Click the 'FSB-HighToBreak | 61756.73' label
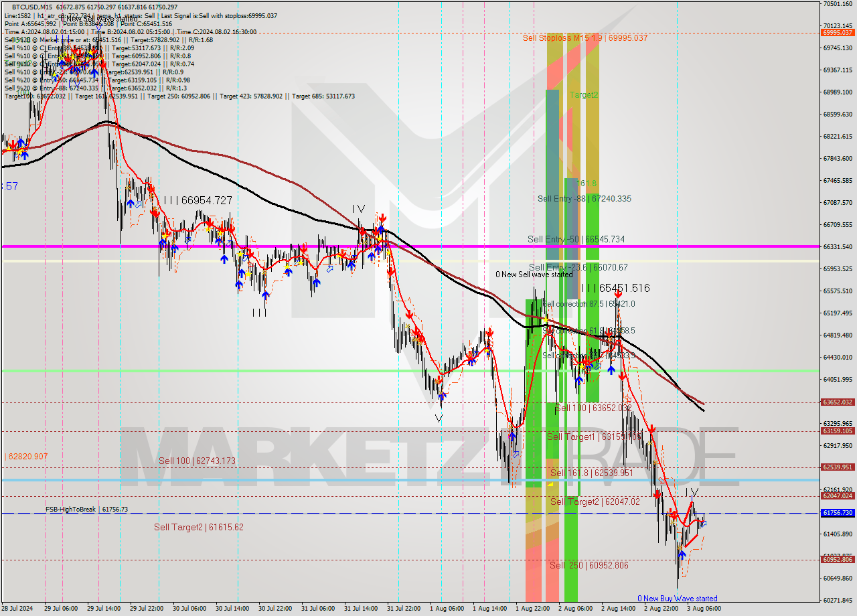 [x=86, y=510]
